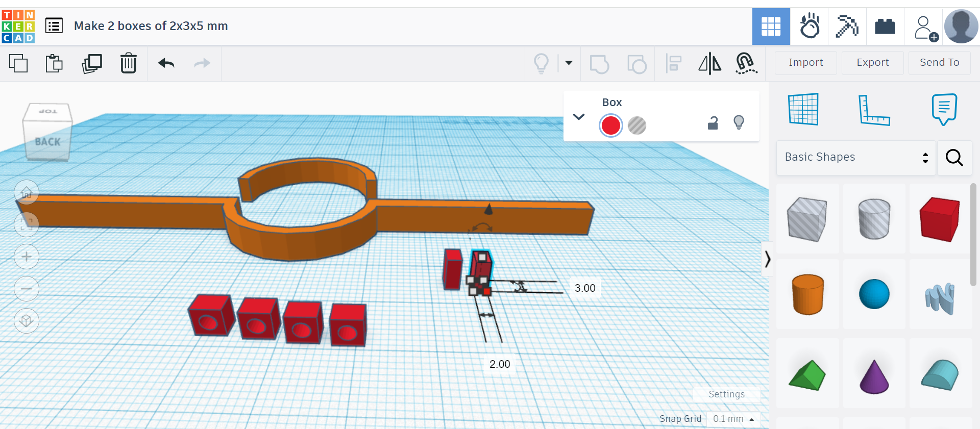Redo the last undone action

pyautogui.click(x=203, y=63)
